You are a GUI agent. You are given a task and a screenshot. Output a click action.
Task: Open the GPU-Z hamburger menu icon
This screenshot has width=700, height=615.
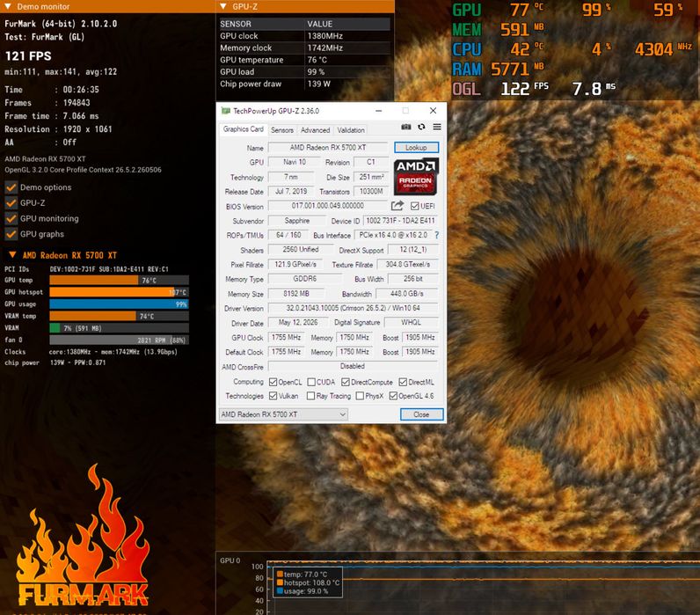click(x=437, y=128)
